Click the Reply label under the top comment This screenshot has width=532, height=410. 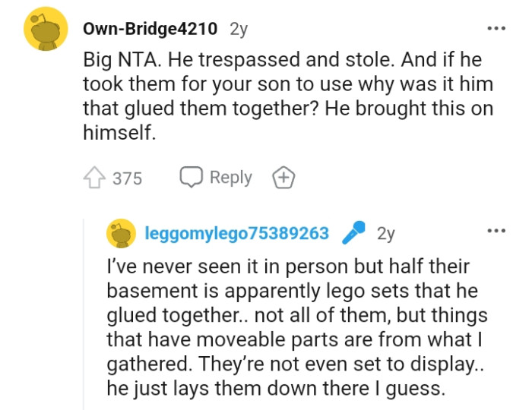230,178
